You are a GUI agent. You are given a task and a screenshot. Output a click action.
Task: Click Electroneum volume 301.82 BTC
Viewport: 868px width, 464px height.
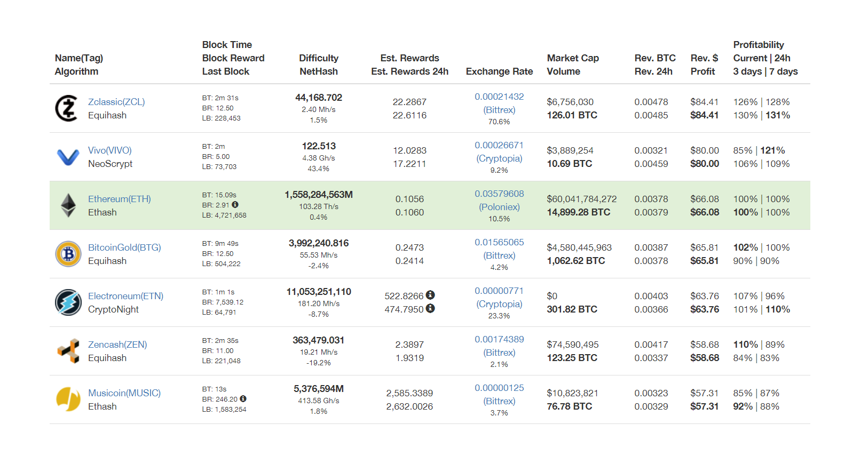point(572,309)
